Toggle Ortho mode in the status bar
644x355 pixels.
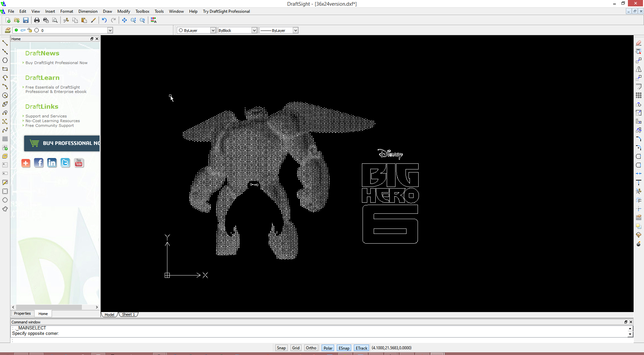click(x=311, y=348)
